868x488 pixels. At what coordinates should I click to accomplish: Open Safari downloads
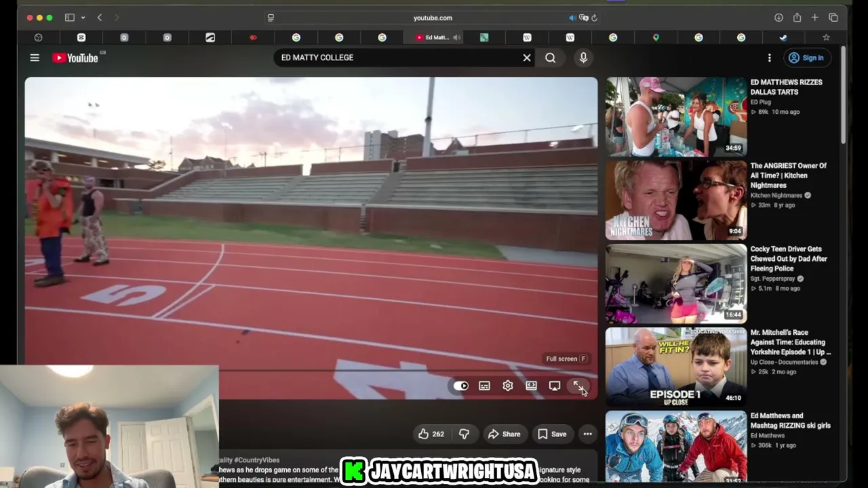click(x=778, y=18)
